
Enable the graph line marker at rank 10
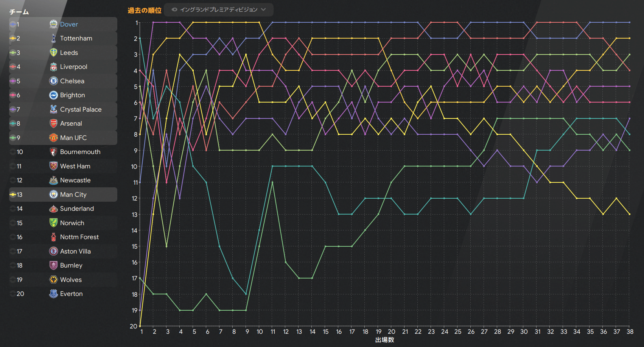click(13, 152)
